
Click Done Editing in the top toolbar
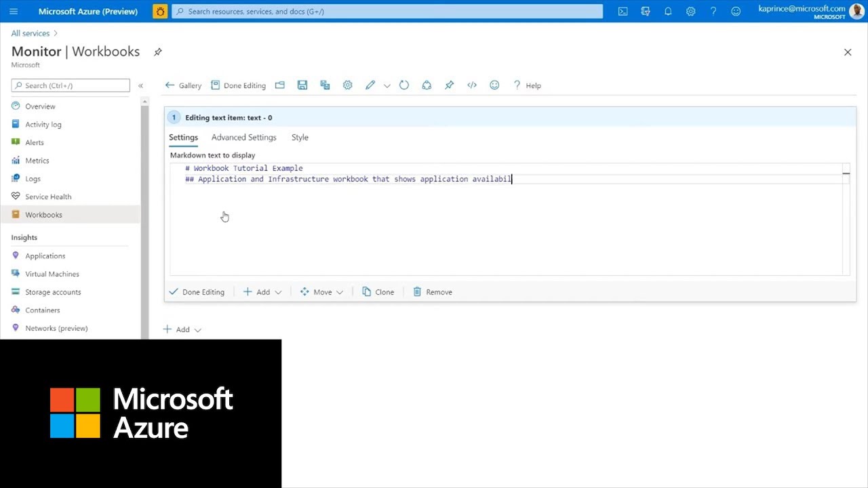point(238,85)
